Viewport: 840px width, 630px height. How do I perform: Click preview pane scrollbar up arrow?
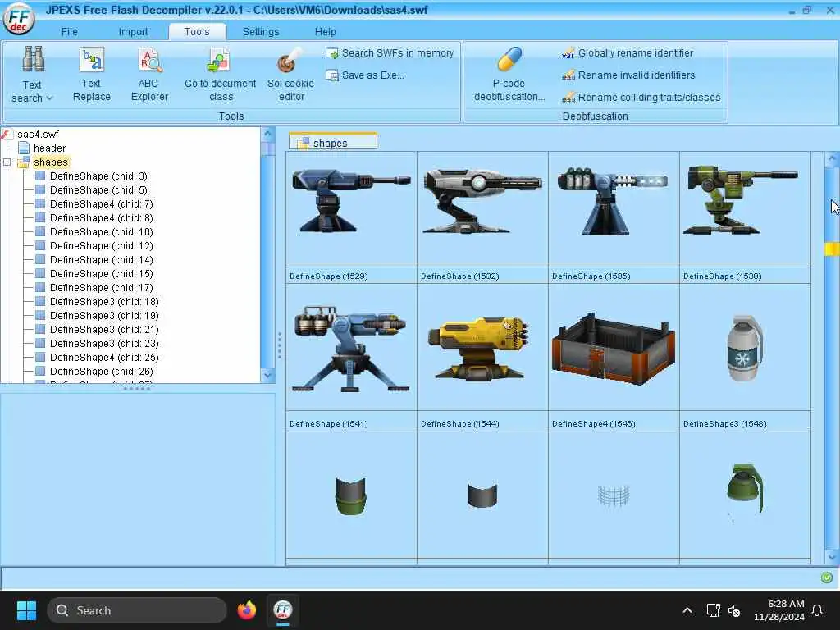(832, 159)
